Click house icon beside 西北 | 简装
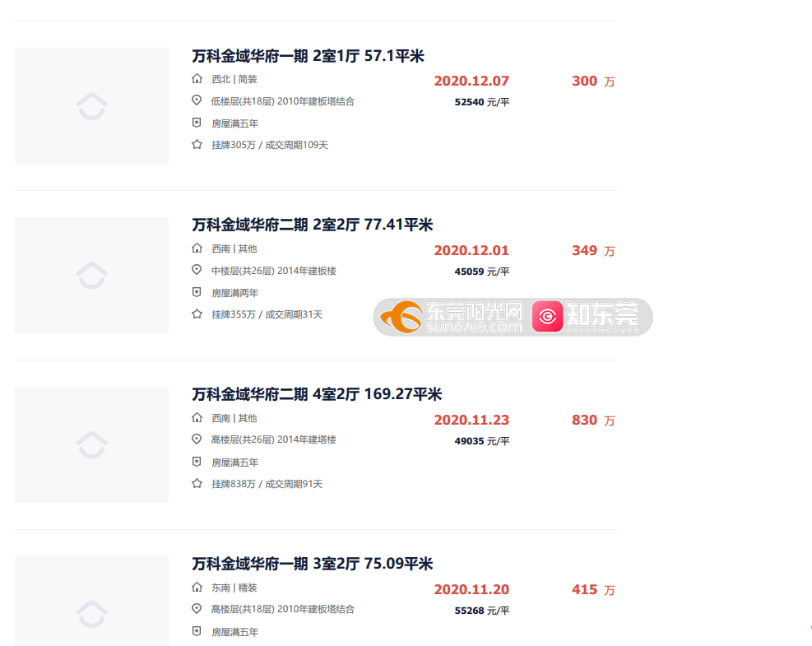812x646 pixels. pos(197,79)
